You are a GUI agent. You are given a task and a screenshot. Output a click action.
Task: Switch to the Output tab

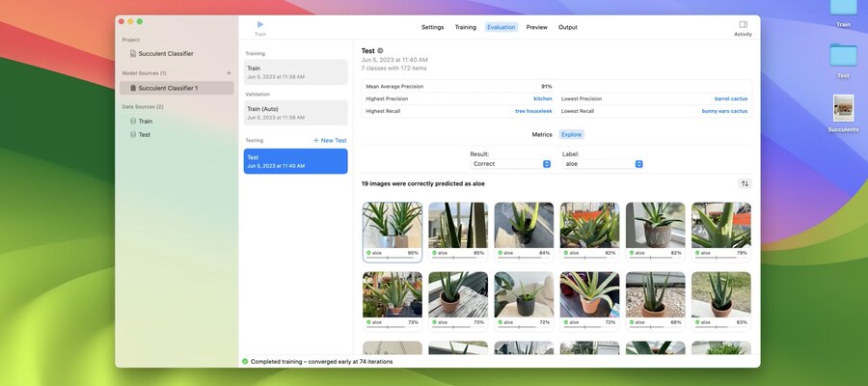568,27
